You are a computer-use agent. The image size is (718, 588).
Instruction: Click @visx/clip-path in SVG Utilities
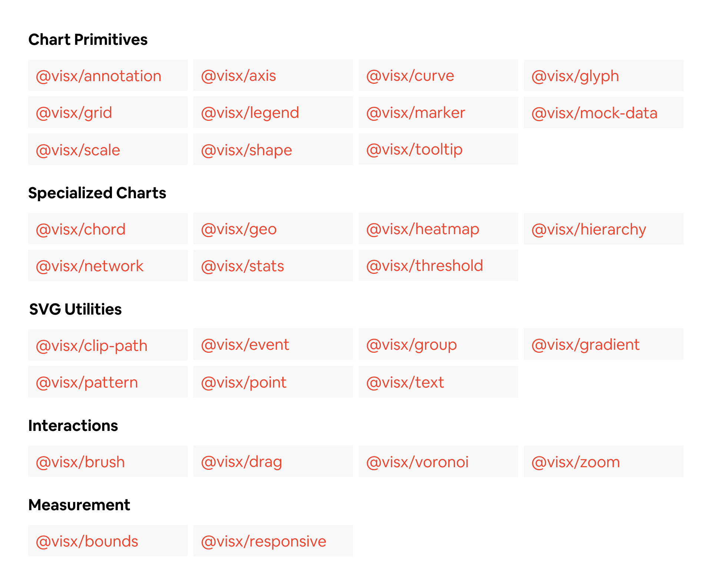92,345
